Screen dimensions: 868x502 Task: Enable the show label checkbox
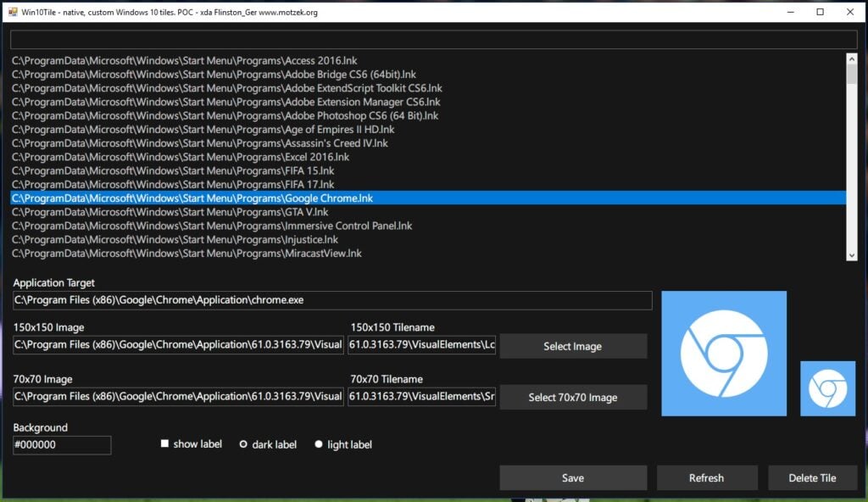tap(164, 443)
